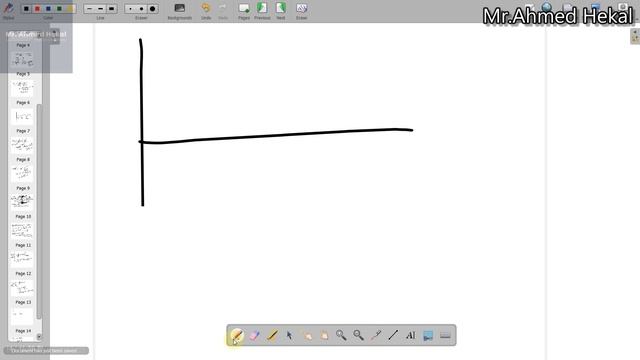Add a new page with Pages button
The height and width of the screenshot is (360, 640).
(x=244, y=11)
